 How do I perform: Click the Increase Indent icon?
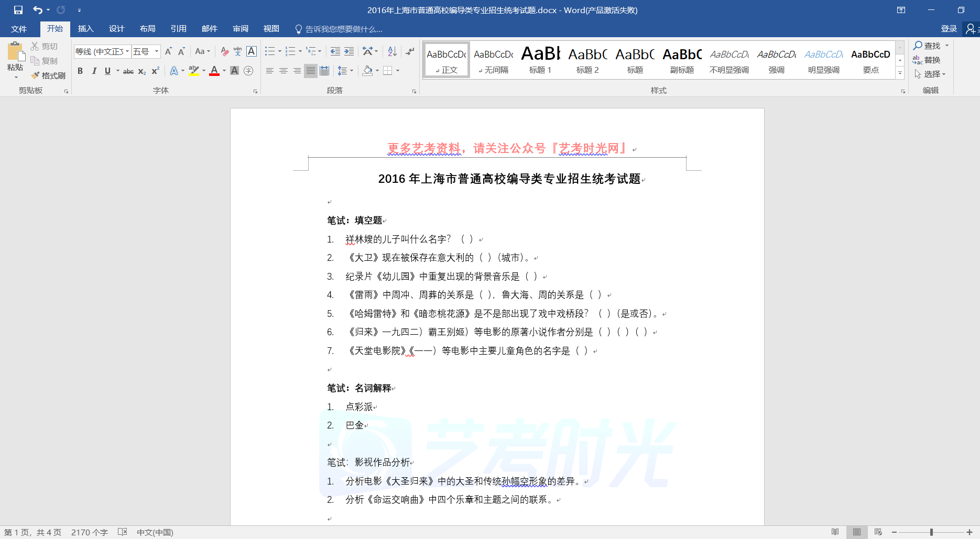tap(349, 51)
